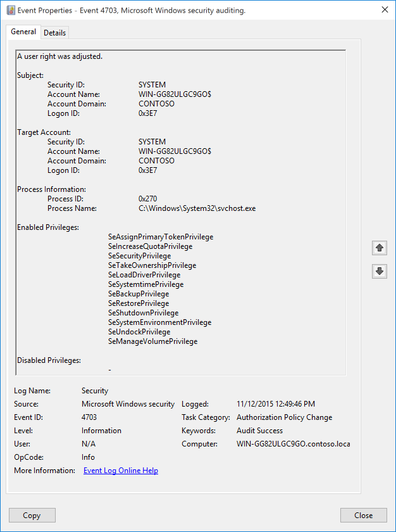Click the Authorization Policy Change task category

tap(284, 417)
